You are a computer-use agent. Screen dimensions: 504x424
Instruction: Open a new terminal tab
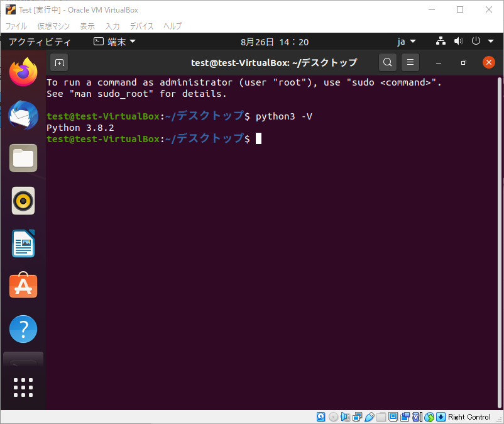tap(59, 62)
